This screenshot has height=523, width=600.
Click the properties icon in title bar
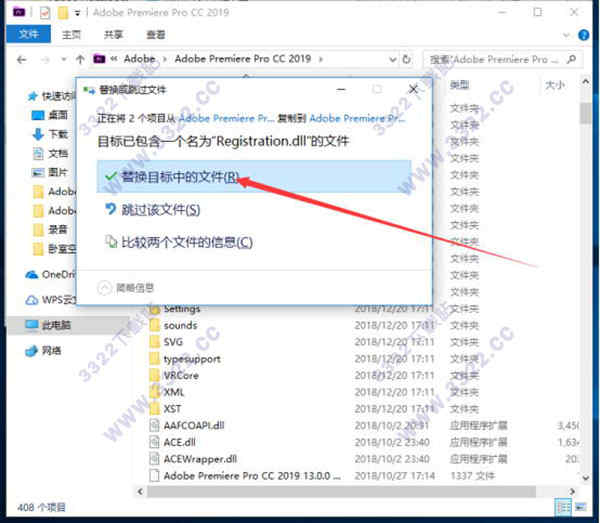(45, 13)
